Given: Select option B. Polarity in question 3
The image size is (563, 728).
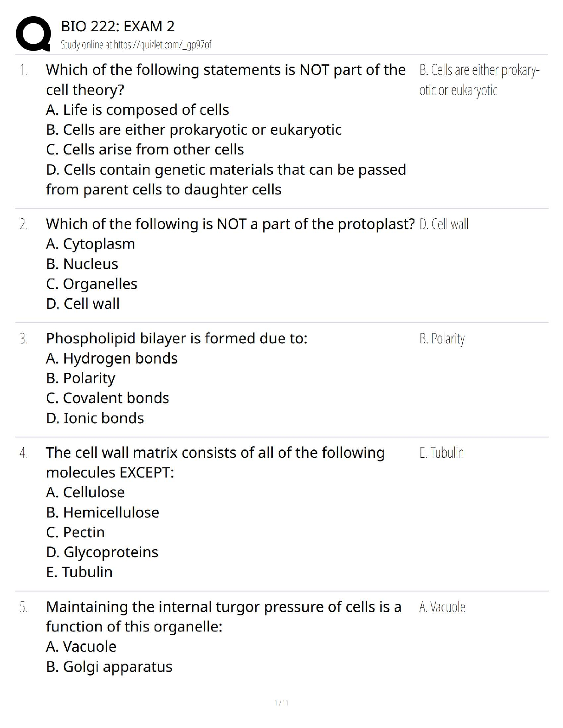Looking at the screenshot, I should click(80, 378).
